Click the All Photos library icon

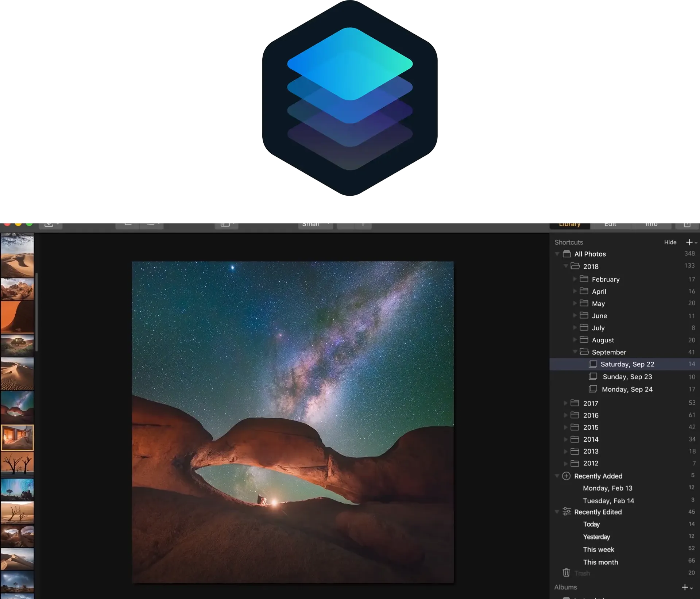566,254
